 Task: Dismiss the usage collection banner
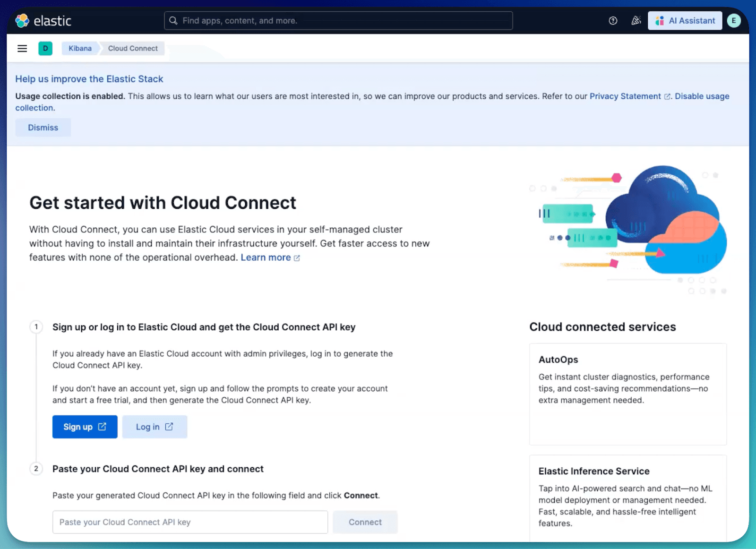tap(43, 127)
